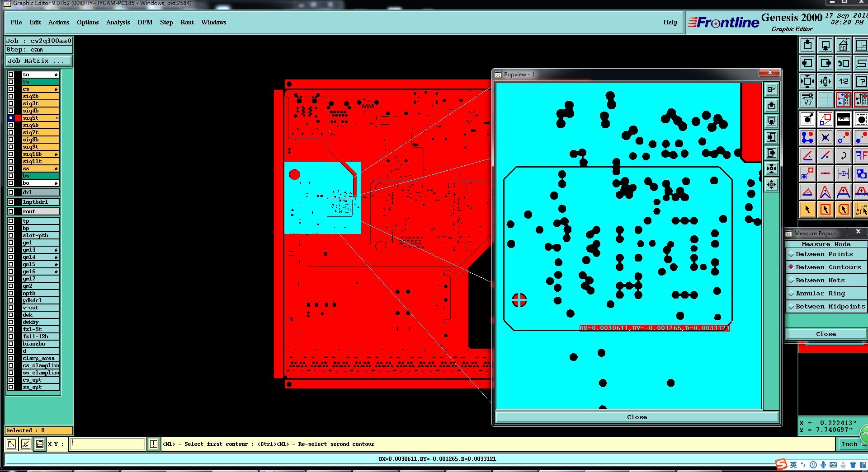Select the add feature pad icon

pyautogui.click(x=807, y=119)
